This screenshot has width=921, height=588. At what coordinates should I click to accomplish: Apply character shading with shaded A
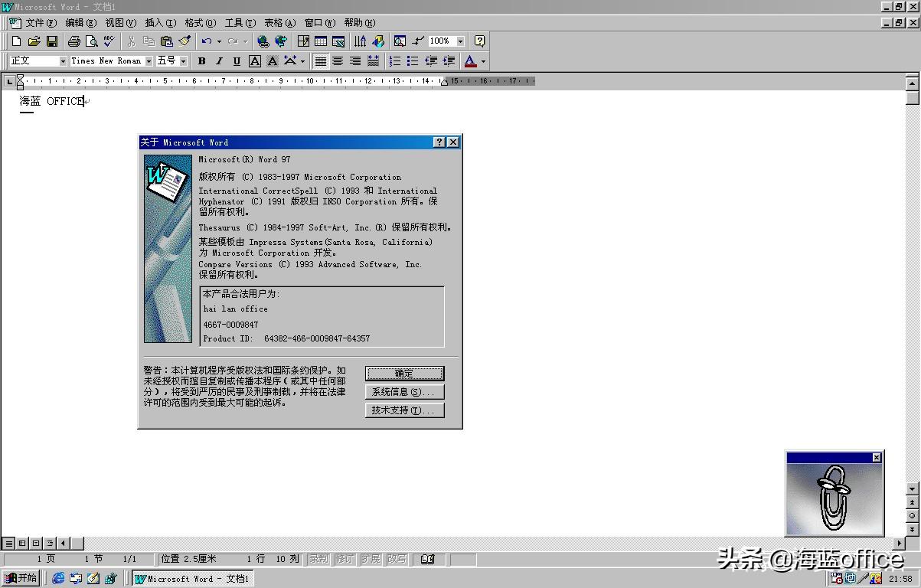[x=272, y=61]
